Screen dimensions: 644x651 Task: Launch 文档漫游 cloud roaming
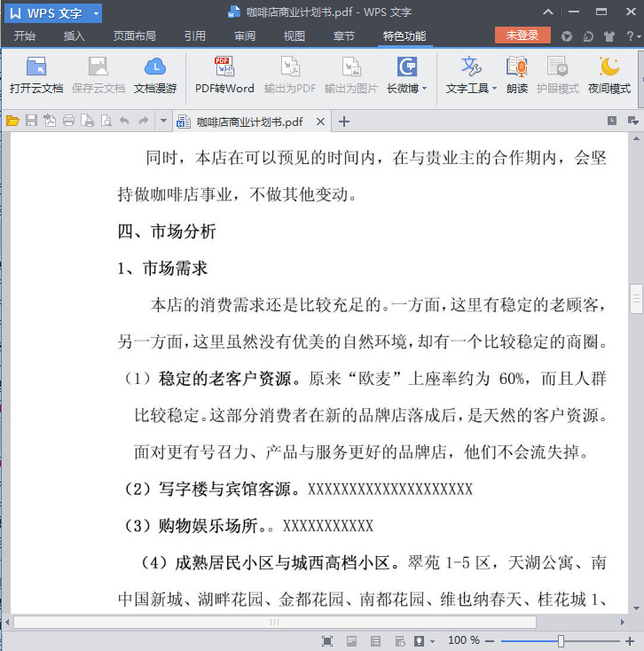(x=155, y=75)
